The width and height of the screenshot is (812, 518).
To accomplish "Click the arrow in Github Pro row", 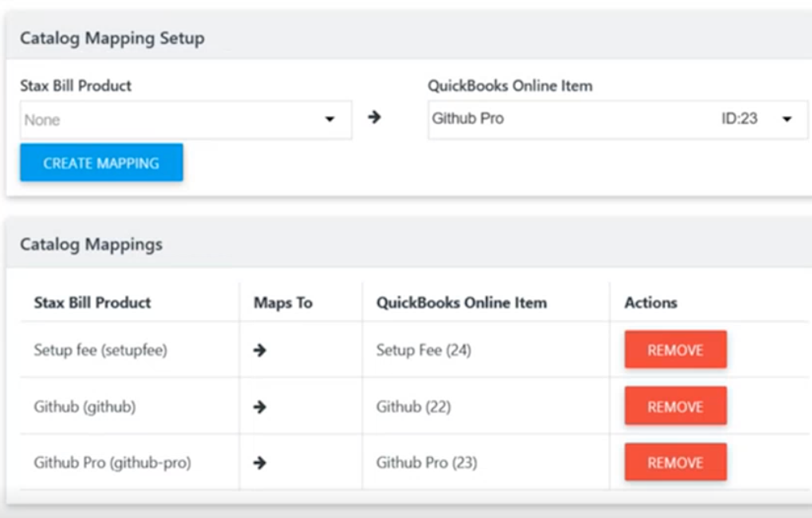I will click(x=260, y=463).
